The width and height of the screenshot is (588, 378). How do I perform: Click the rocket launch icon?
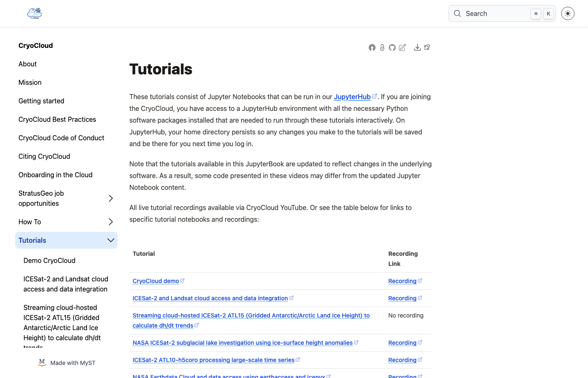click(x=427, y=47)
